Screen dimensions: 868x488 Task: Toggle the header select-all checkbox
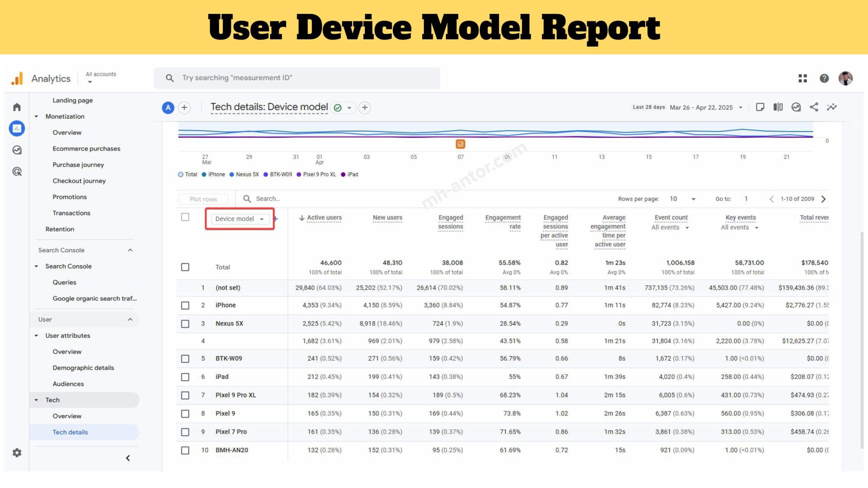[x=185, y=217]
